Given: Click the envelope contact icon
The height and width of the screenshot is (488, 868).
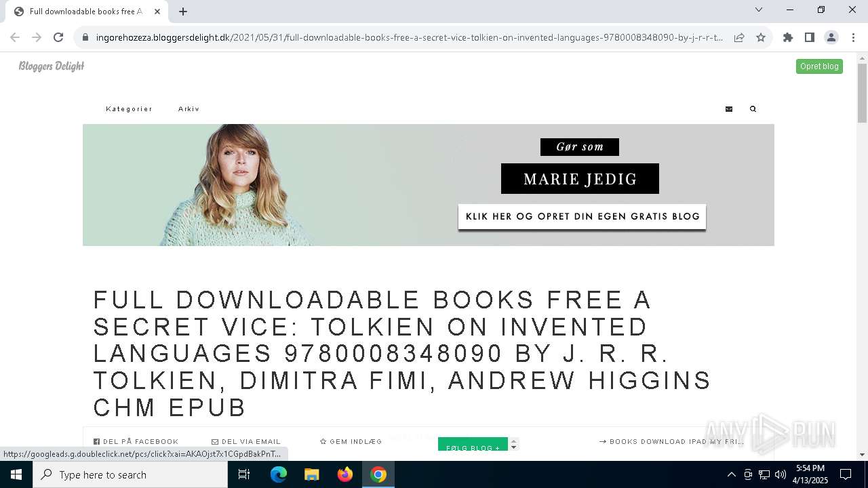Looking at the screenshot, I should click(x=729, y=108).
